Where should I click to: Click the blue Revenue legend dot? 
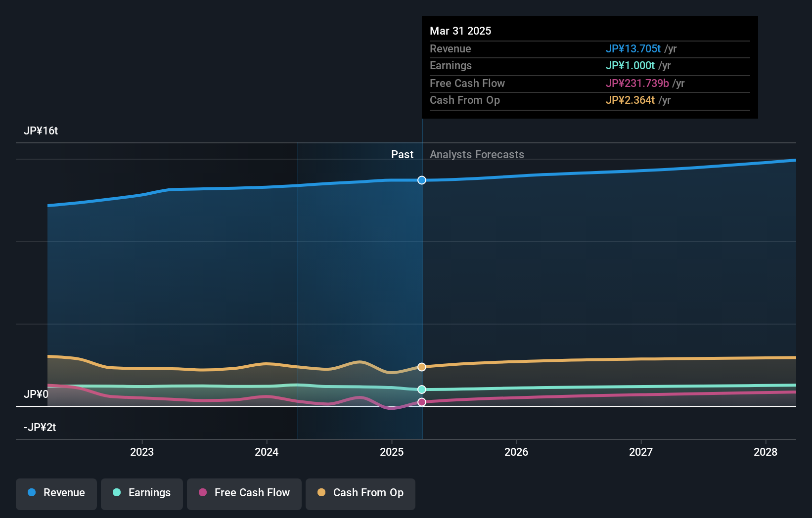[x=31, y=493]
